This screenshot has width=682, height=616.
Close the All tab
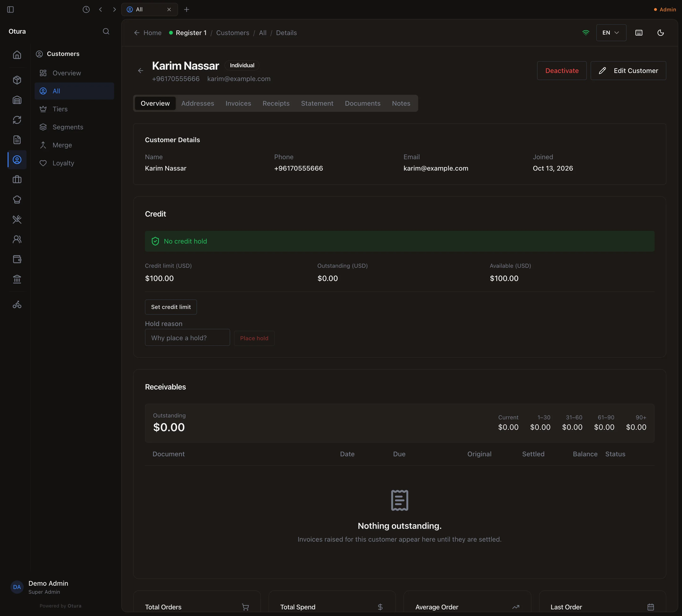(169, 9)
